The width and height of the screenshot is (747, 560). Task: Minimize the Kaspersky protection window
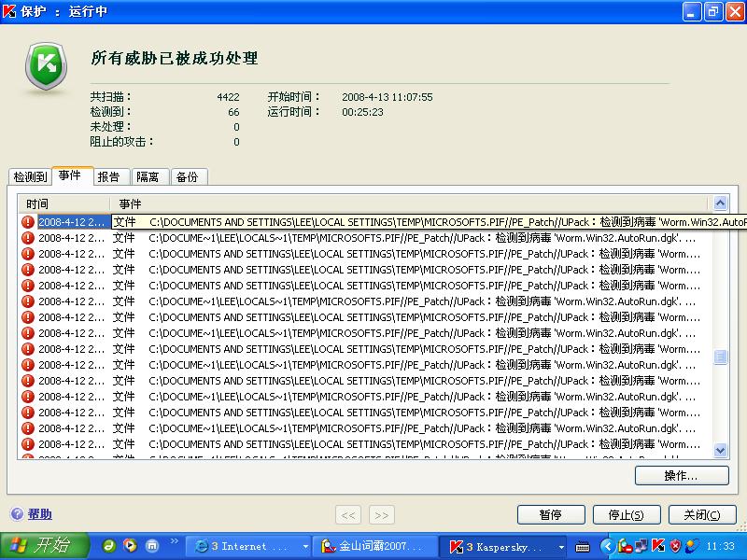(x=691, y=11)
